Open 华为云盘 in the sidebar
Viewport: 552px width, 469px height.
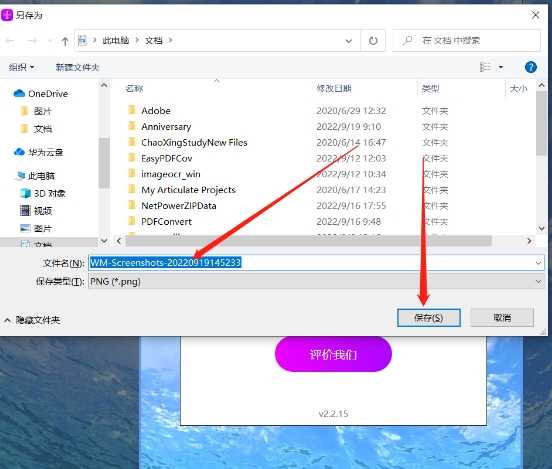click(38, 152)
